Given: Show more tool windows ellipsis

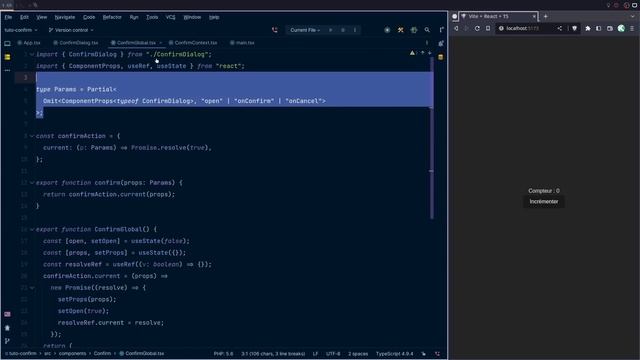Looking at the screenshot, I should click(x=7, y=70).
